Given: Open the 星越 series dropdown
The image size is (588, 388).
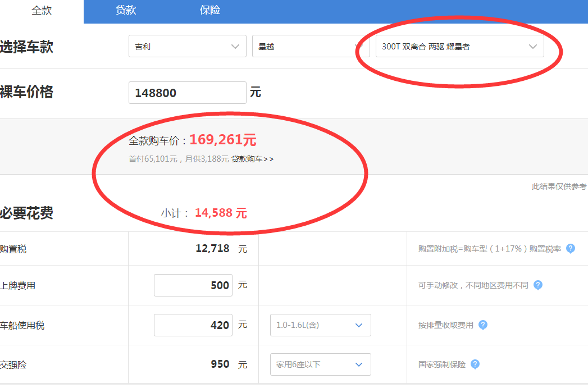Looking at the screenshot, I should click(x=311, y=46).
